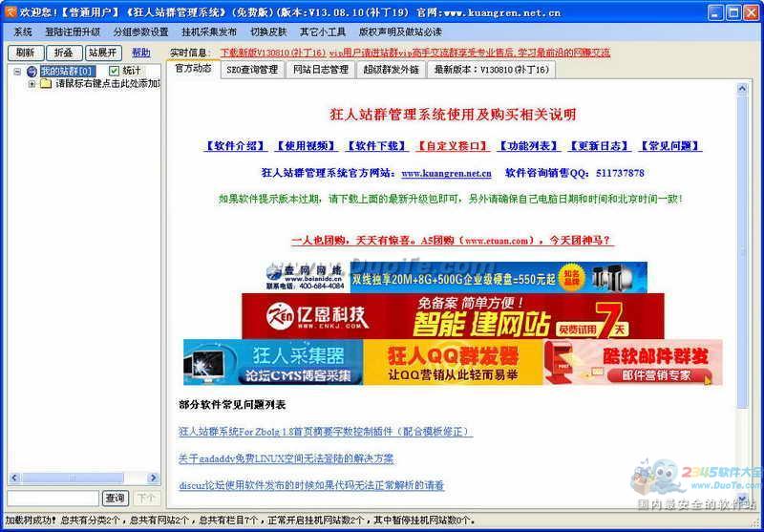
Task: Switch to the 官方动态 tab
Action: (193, 68)
